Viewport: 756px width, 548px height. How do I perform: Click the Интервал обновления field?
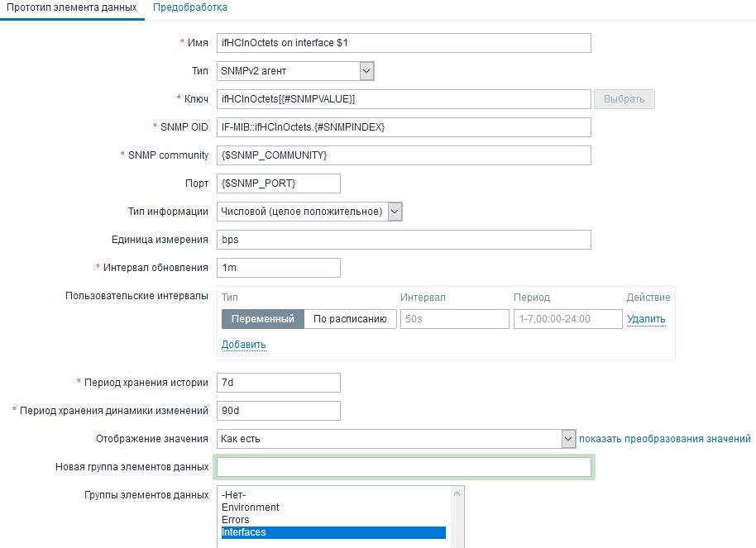click(x=278, y=268)
